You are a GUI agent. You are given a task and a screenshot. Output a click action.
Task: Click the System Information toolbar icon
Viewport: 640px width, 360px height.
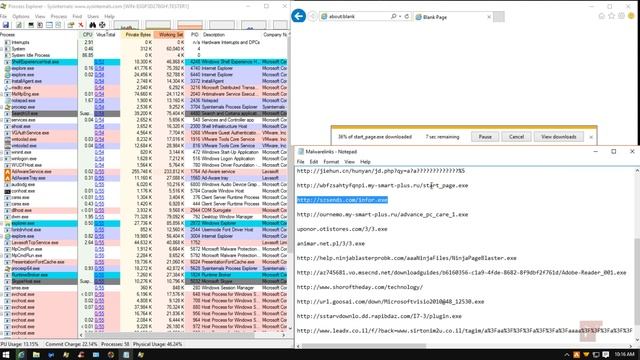[31, 25]
